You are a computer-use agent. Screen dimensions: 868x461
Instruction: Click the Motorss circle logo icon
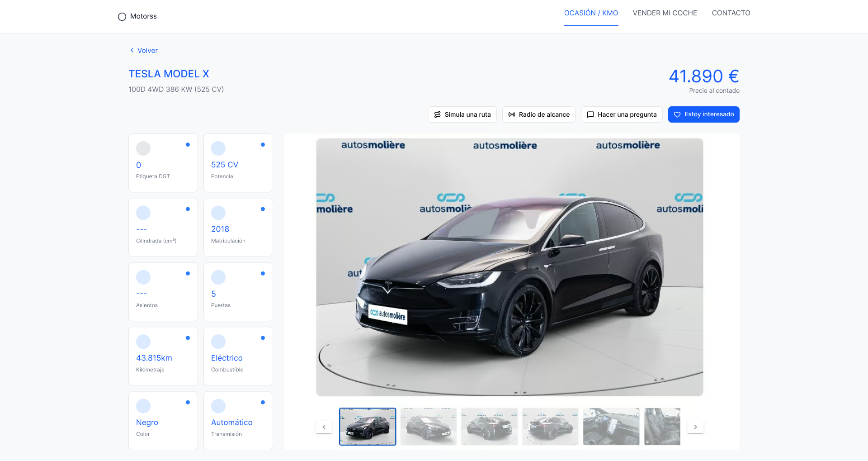122,17
